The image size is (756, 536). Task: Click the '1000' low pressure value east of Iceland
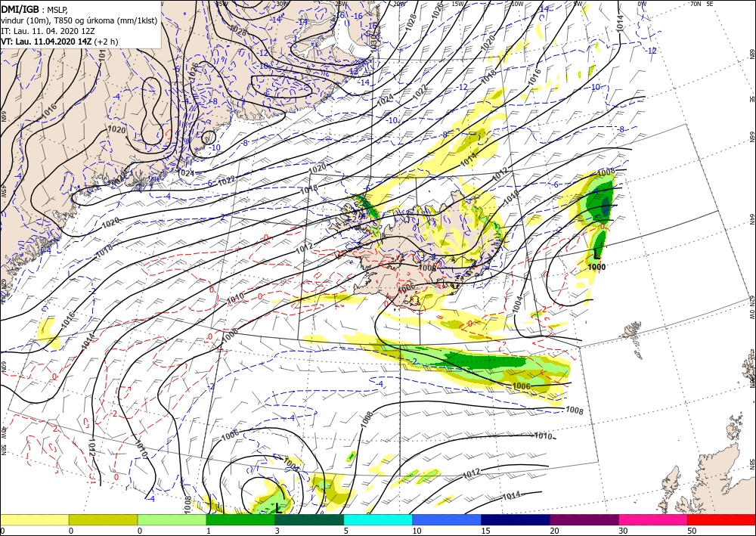click(597, 267)
